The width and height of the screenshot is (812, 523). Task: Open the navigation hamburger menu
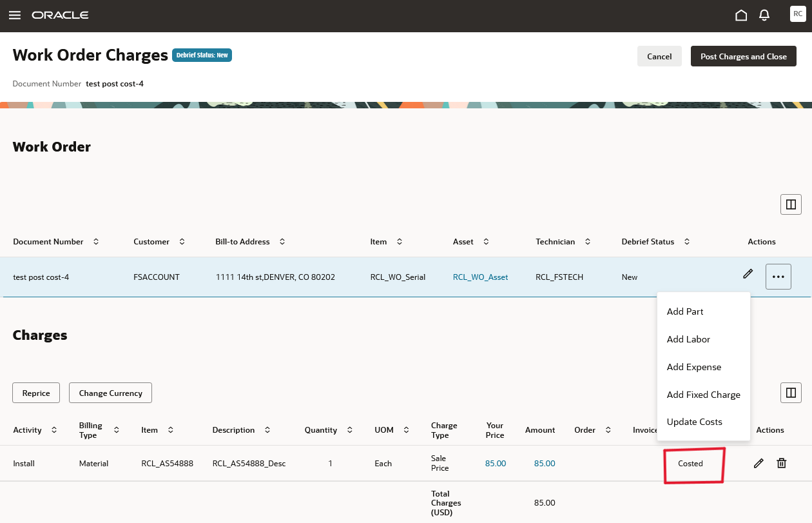click(x=14, y=14)
